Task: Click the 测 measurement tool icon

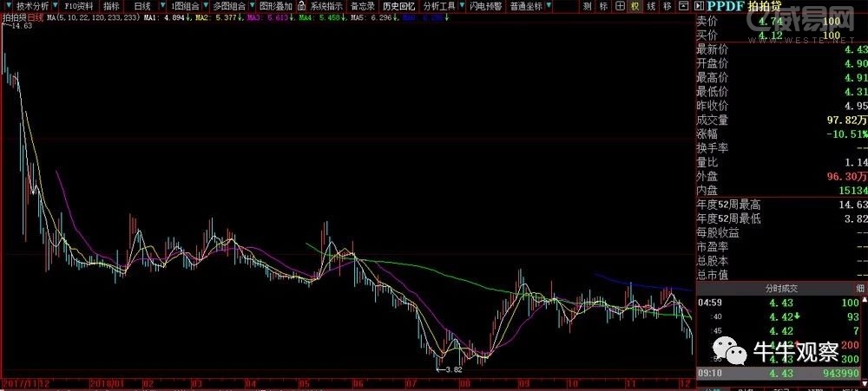Action: click(x=589, y=5)
